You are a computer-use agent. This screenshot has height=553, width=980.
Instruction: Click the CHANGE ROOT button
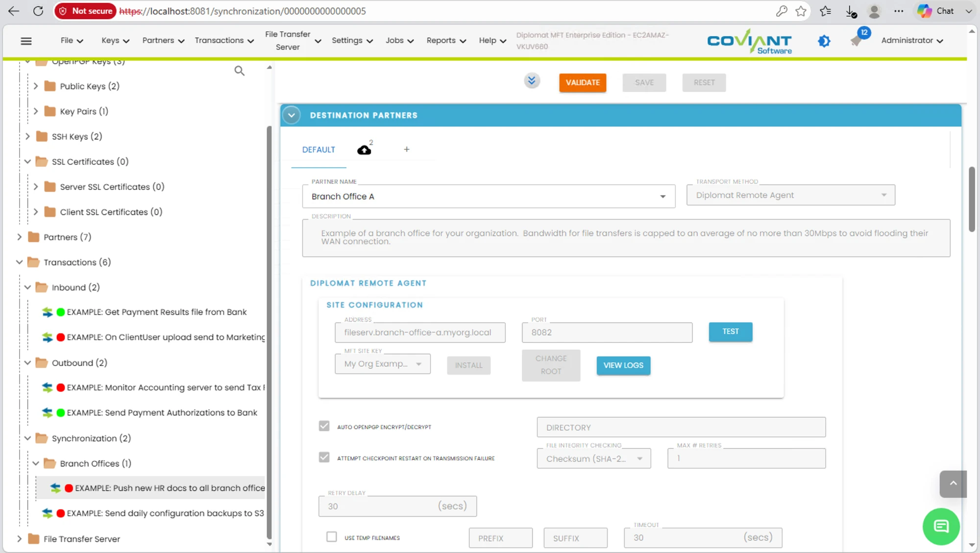tap(551, 365)
